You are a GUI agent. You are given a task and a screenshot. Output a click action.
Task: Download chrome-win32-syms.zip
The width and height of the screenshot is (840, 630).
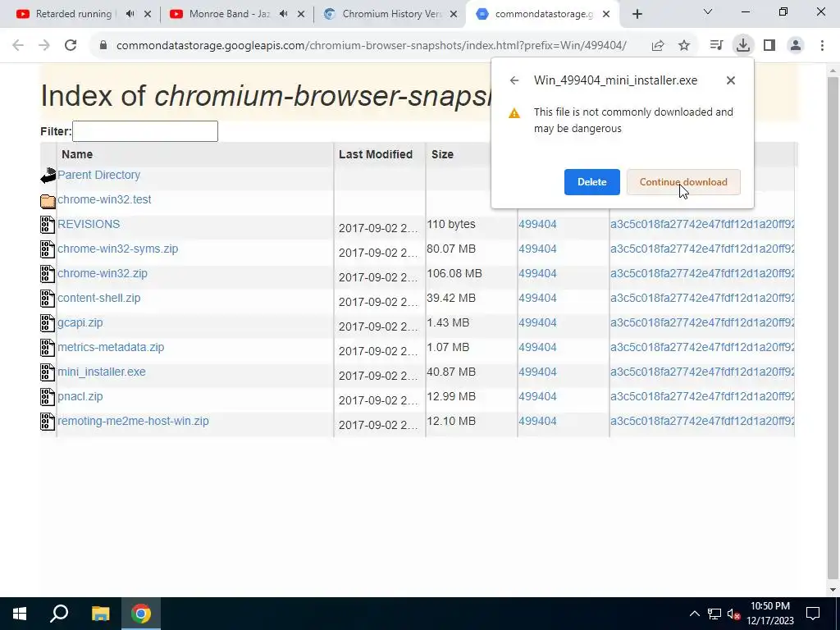point(118,249)
